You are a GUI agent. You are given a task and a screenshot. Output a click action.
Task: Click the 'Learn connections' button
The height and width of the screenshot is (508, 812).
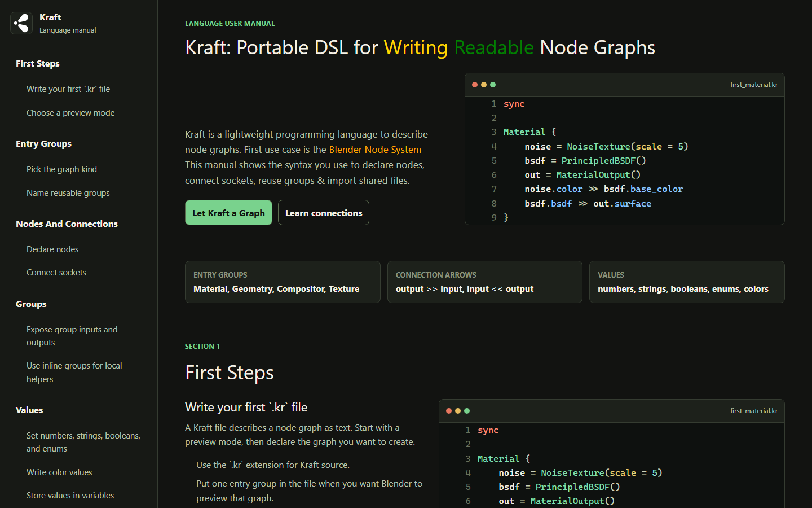pyautogui.click(x=324, y=213)
